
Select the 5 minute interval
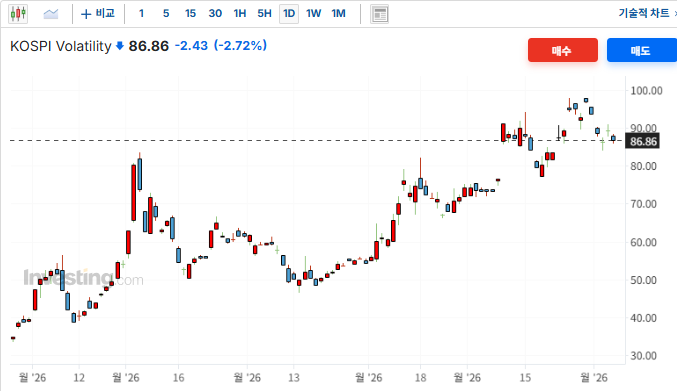coord(166,14)
